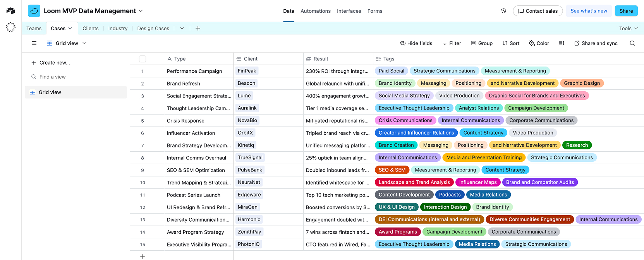The width and height of the screenshot is (644, 260).
Task: Click the UX & UI Design tag
Action: pos(397,207)
